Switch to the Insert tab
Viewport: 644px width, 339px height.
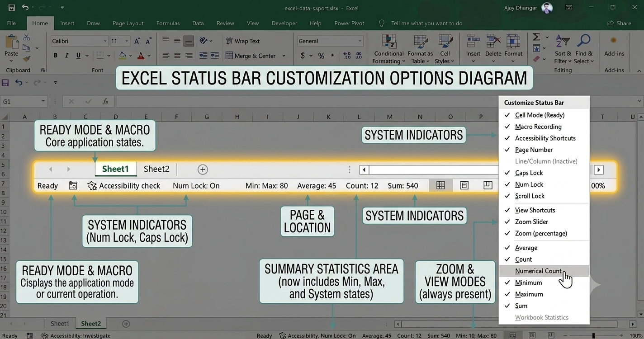[x=67, y=23]
